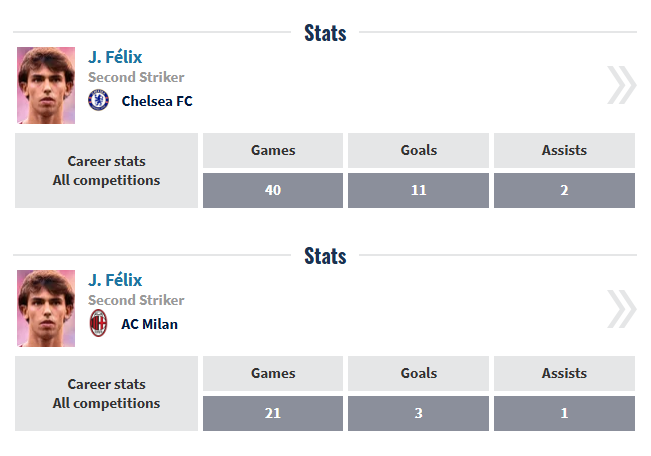Click the Chelsea FC team name
Viewport: 651px width, 456px height.
[x=157, y=101]
